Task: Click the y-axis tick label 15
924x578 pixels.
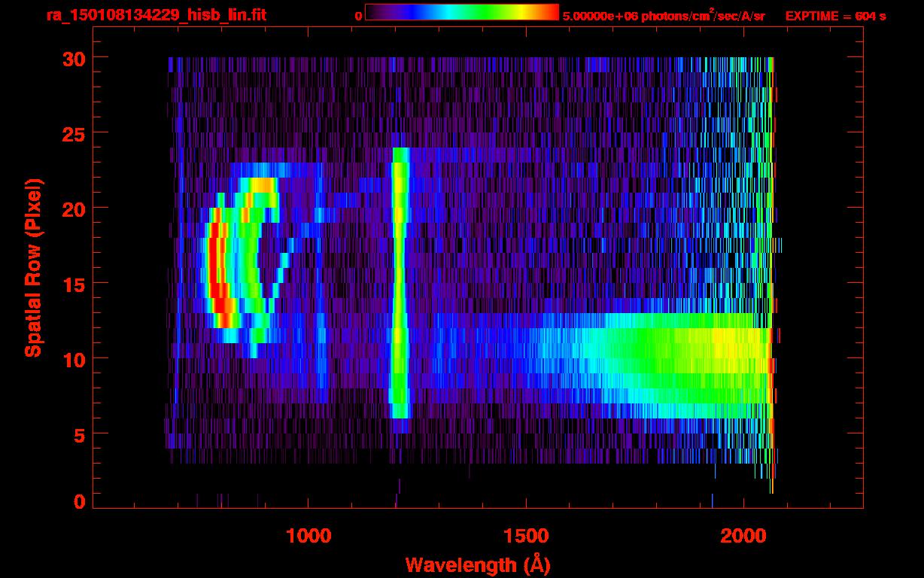Action: click(74, 284)
